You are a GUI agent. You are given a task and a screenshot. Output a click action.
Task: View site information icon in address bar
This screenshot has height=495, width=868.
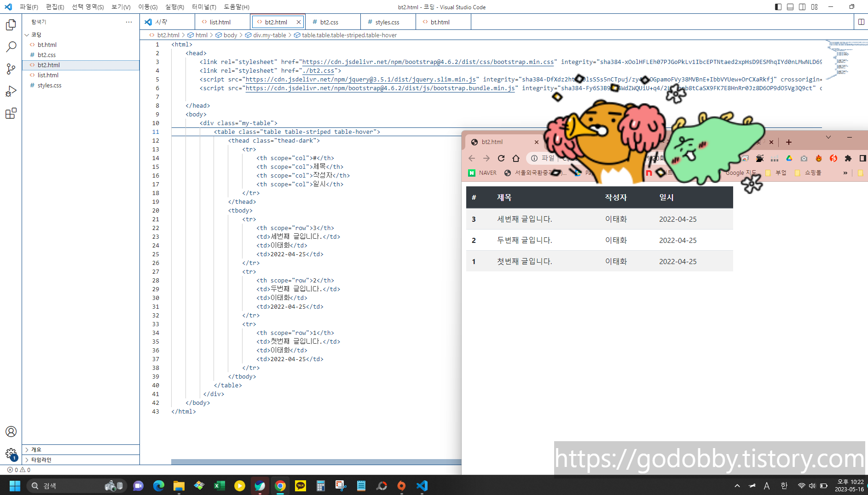click(x=534, y=158)
